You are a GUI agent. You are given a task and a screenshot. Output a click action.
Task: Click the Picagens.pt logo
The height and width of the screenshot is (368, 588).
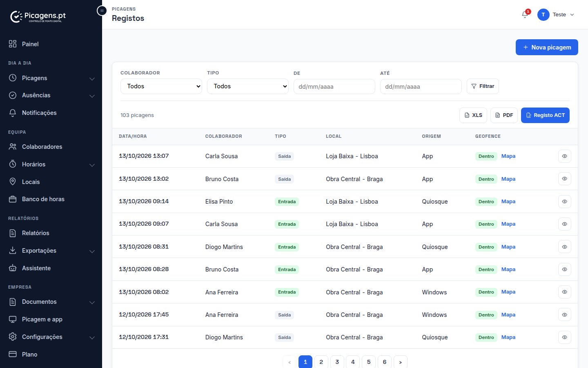click(38, 16)
